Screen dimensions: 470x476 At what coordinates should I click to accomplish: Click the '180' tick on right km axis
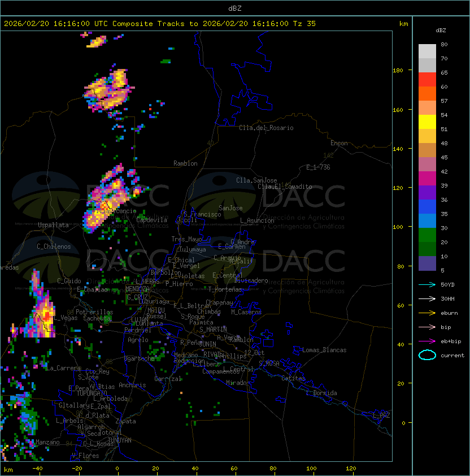point(398,71)
